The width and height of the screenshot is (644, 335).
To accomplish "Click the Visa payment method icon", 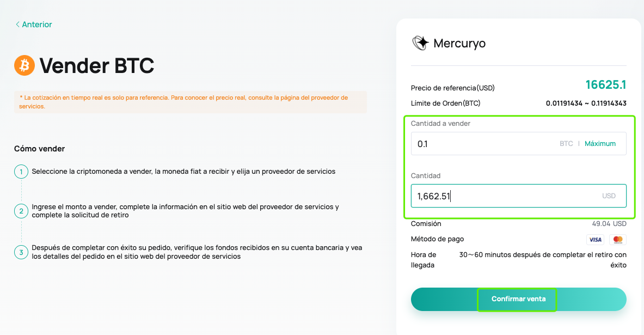I will pyautogui.click(x=595, y=240).
